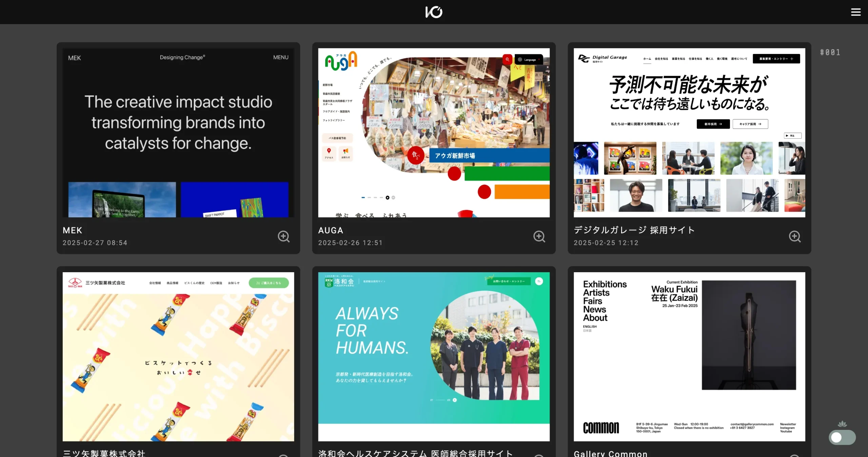Open the AUGA website thumbnail
This screenshot has width=868, height=457.
click(x=434, y=133)
